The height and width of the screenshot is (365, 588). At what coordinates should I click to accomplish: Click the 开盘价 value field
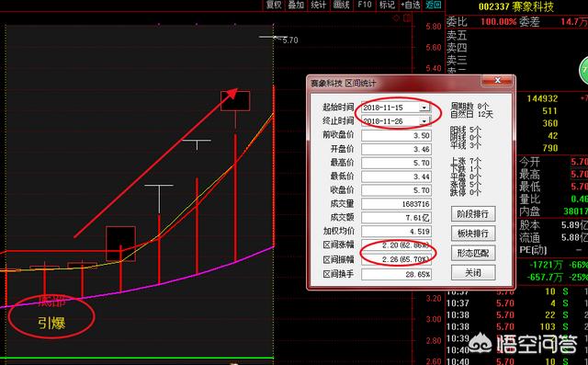(x=396, y=149)
